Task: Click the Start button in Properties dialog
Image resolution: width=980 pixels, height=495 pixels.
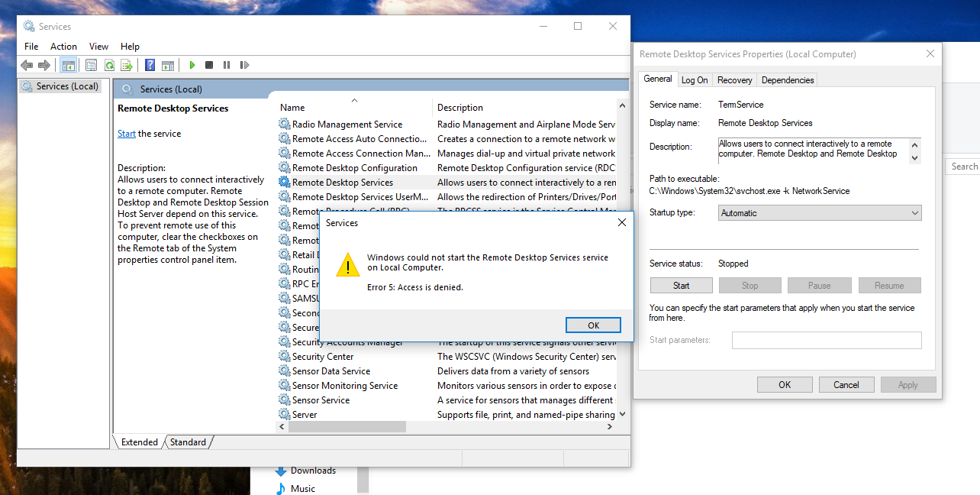Action: 682,286
